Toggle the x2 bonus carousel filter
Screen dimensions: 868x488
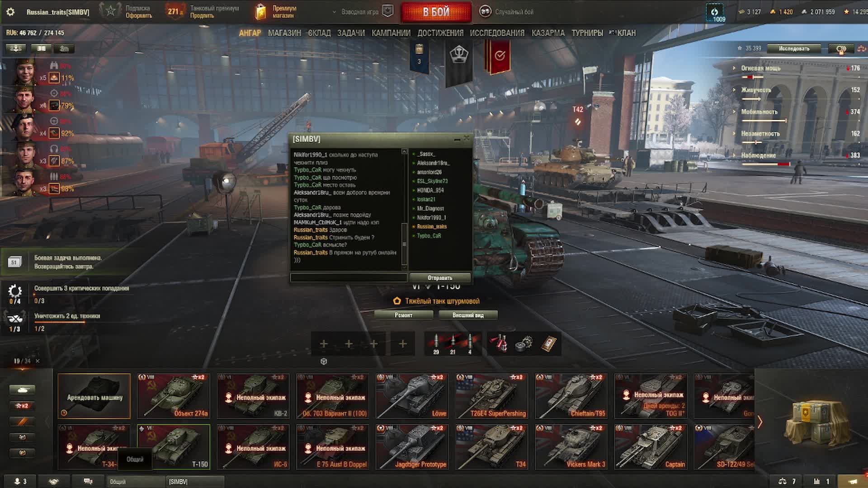tap(22, 406)
